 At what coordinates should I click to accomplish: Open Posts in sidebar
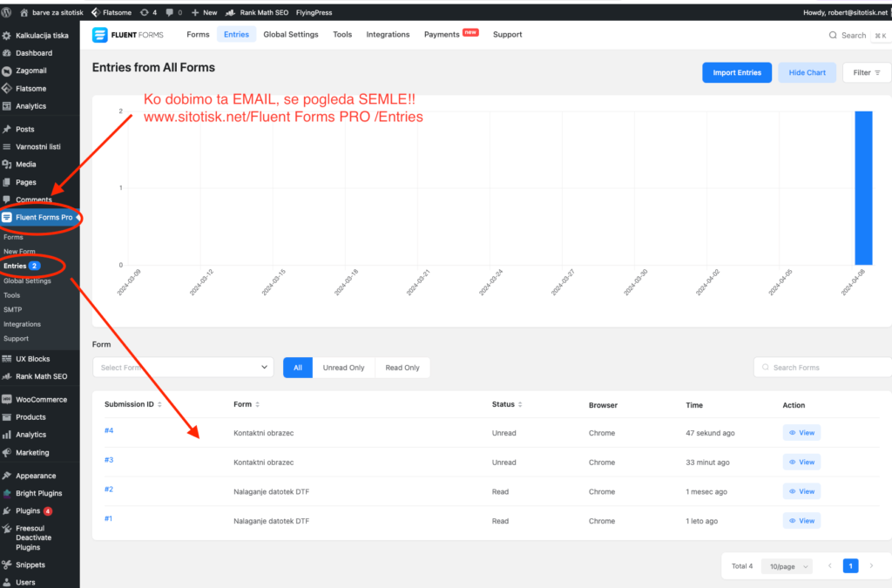point(40,129)
